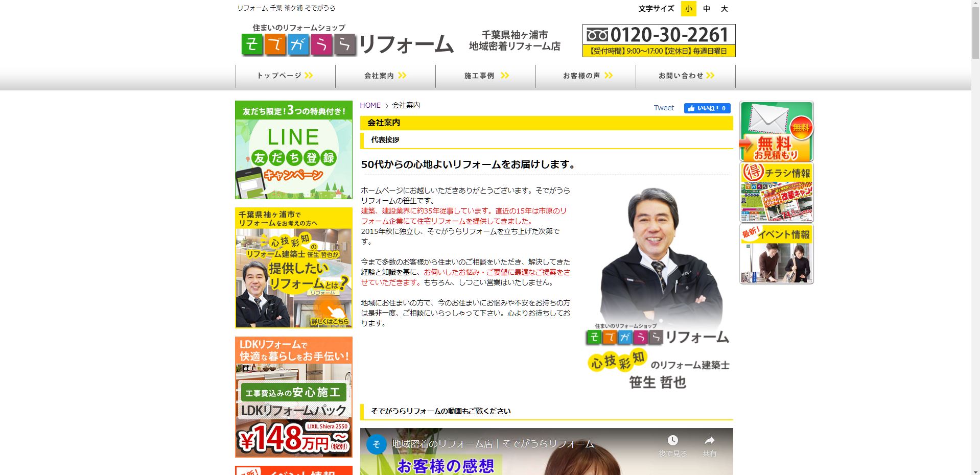
Task: Open チラシ情報 side banner
Action: coord(776,193)
